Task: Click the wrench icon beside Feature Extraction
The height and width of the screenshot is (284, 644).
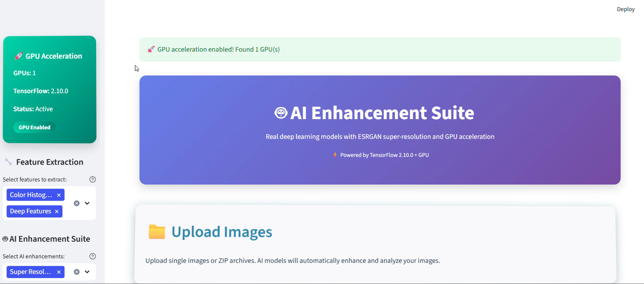Action: coord(8,162)
